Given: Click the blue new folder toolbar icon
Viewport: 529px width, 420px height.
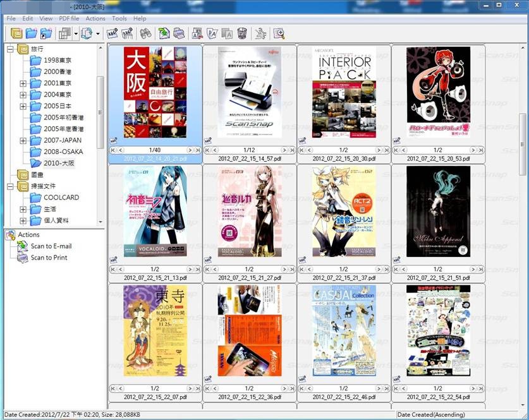Looking at the screenshot, I should pos(32,33).
